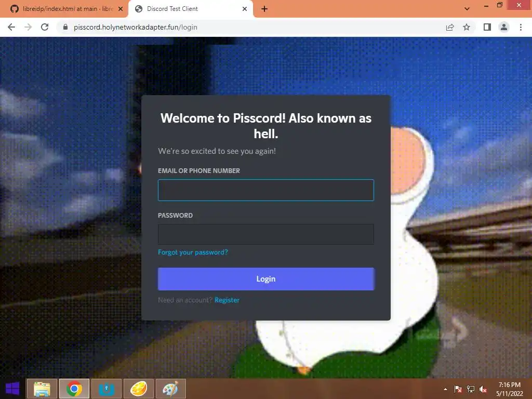The image size is (532, 399).
Task: Open Chrome three-dot menu
Action: [x=521, y=27]
